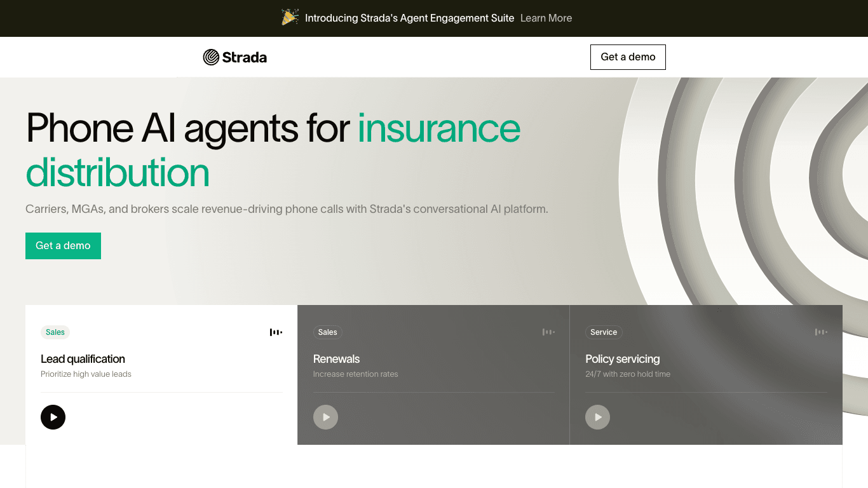This screenshot has width=868, height=488.
Task: Click the waveform icon on Renewals card
Action: point(548,332)
